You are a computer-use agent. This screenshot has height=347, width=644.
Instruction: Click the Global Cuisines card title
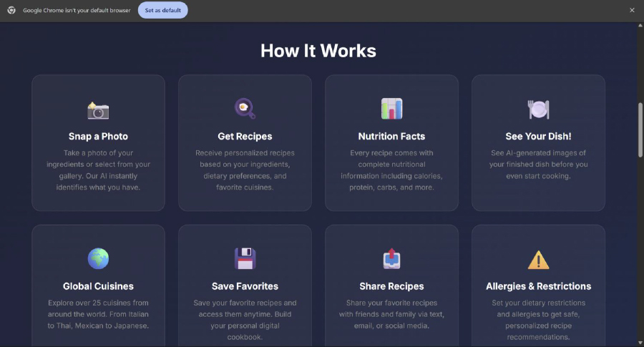tap(98, 286)
